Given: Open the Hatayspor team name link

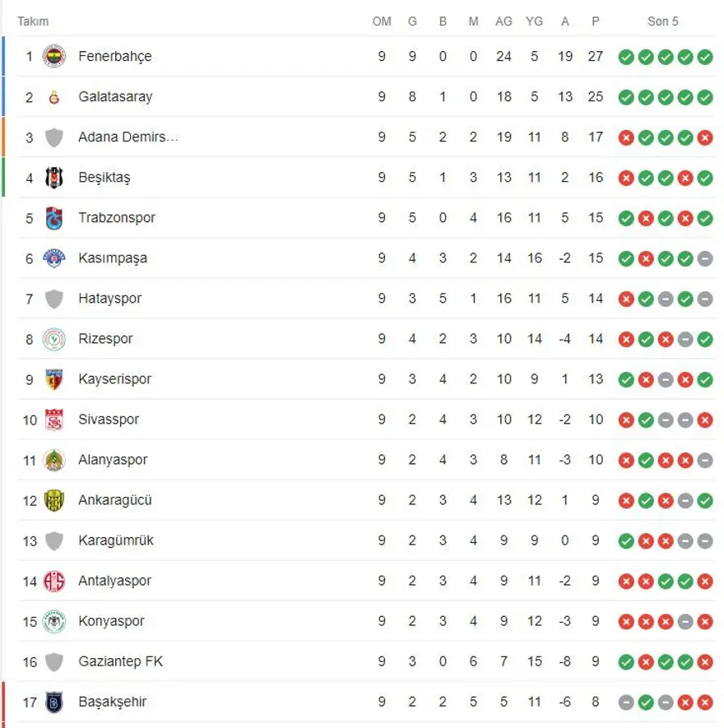Looking at the screenshot, I should click(x=109, y=299).
